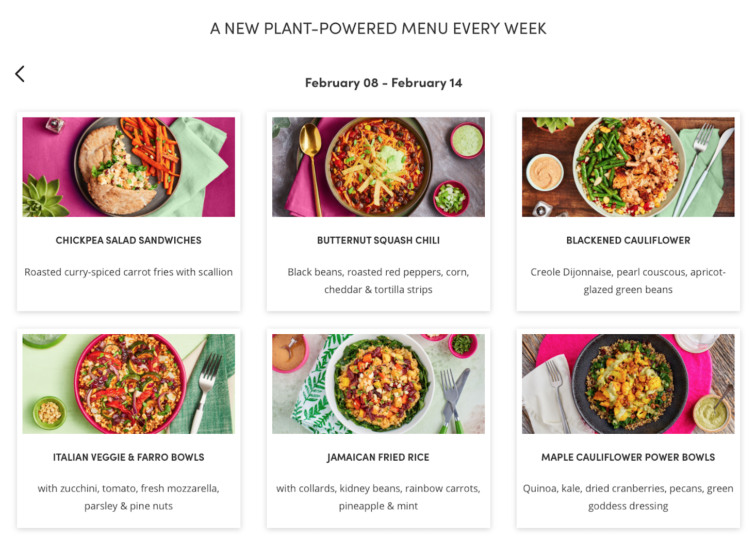Screen dimensions: 756x539
Task: Select black beans and tortilla strips description
Action: click(x=378, y=281)
